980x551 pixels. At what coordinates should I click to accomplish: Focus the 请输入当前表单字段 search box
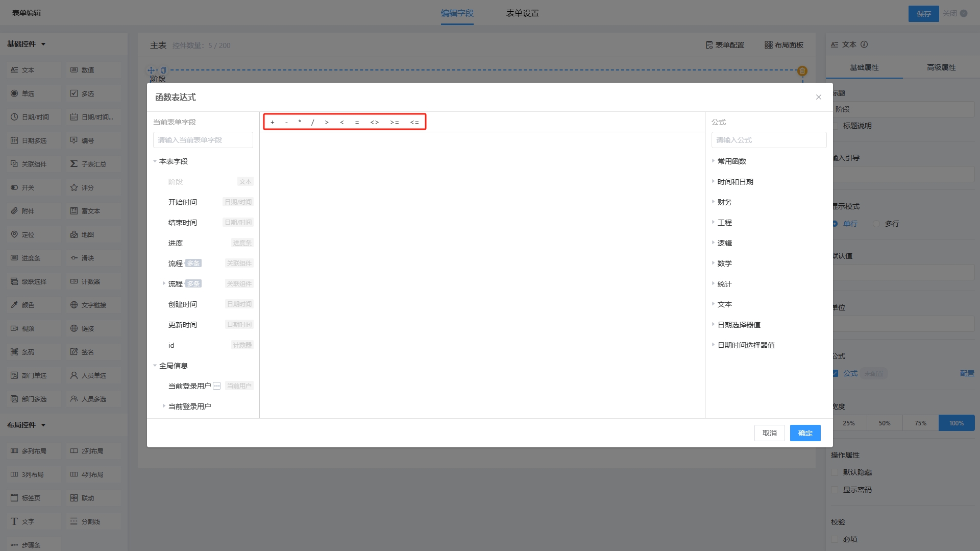click(x=203, y=140)
